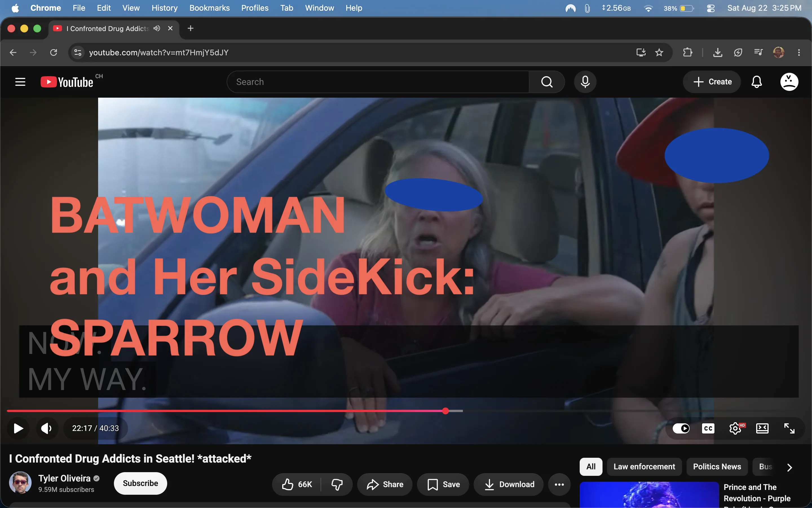The image size is (812, 508).
Task: Start voice search with microphone icon
Action: [585, 82]
